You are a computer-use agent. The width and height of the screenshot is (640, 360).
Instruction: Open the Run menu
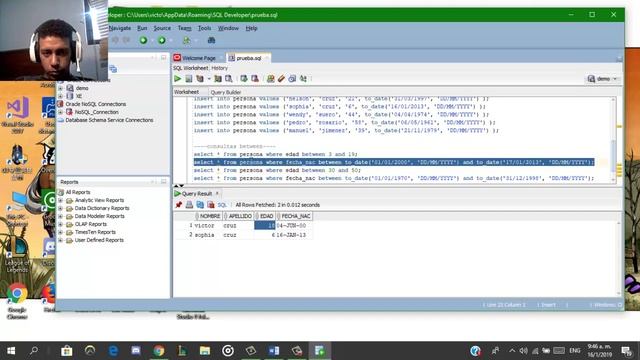coord(142,28)
